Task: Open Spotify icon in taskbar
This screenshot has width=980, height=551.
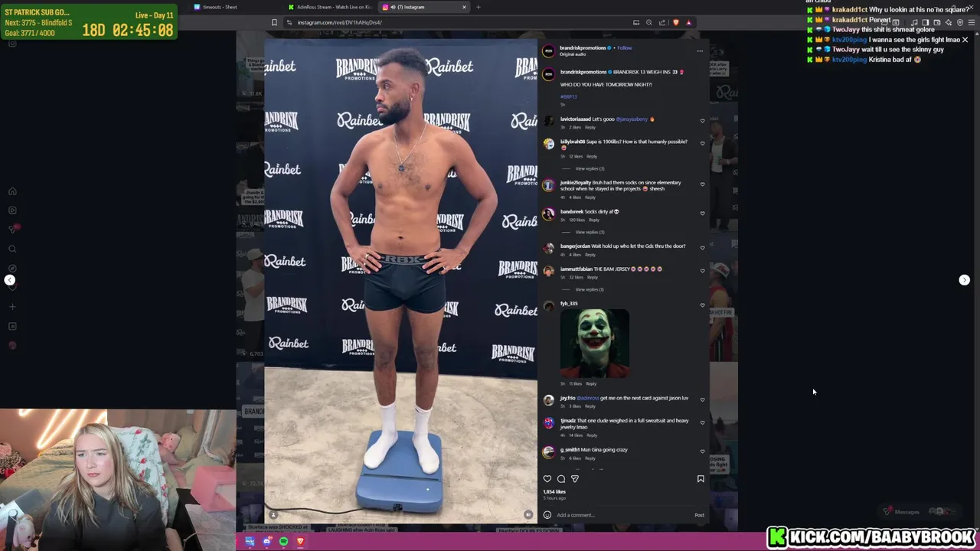Action: tap(283, 542)
